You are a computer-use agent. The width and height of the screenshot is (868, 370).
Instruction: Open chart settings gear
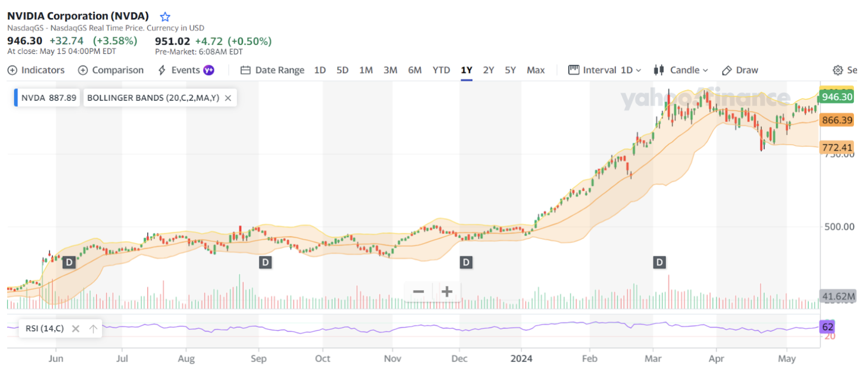837,70
